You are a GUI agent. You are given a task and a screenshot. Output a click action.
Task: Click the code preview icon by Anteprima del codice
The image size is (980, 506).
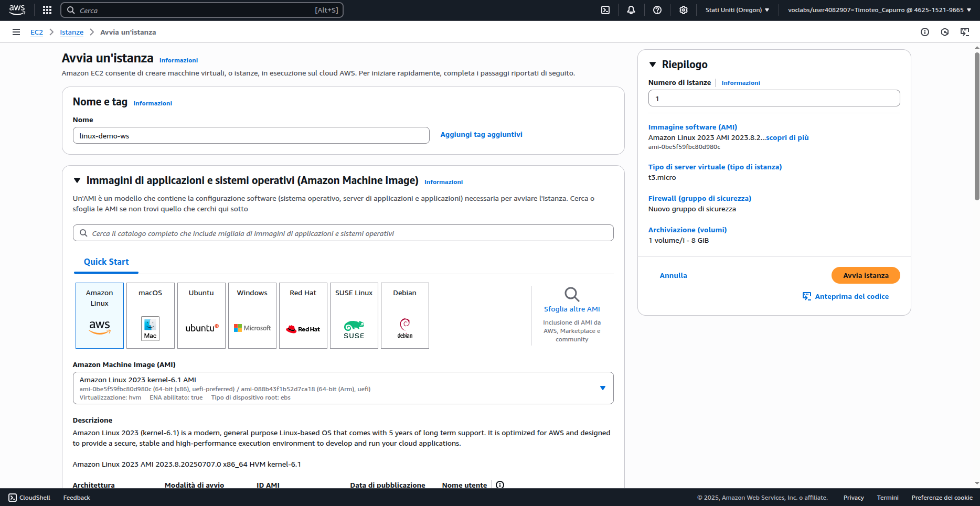coord(807,296)
